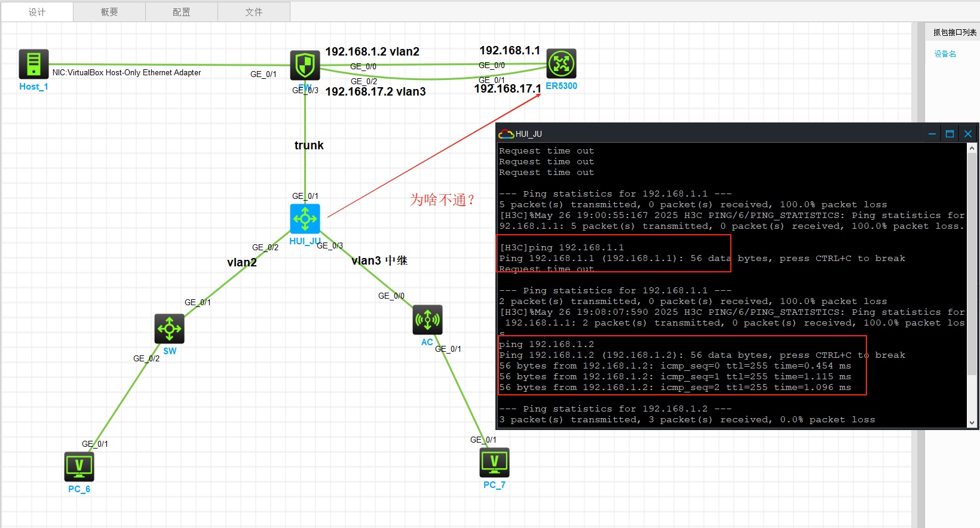Screen dimensions: 980x528
Task: Select the ER5300 router icon
Action: (562, 63)
